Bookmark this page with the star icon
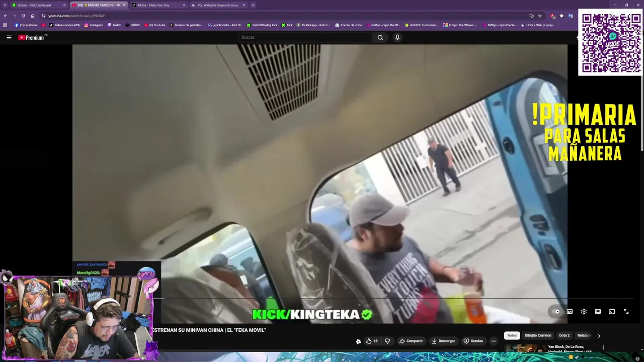This screenshot has height=362, width=644. (540, 16)
